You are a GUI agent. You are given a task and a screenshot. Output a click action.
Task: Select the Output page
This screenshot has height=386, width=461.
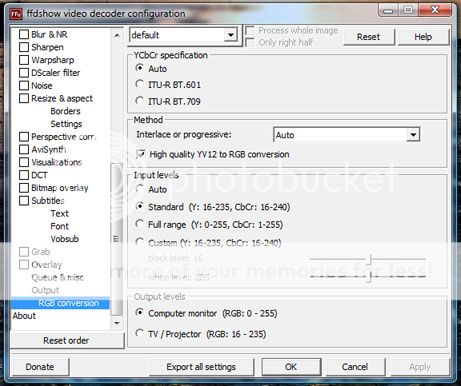coord(45,290)
